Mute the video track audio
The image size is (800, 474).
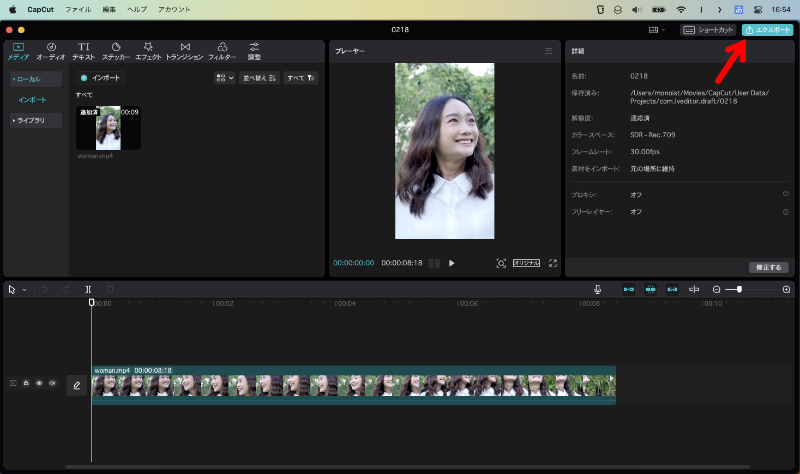52,383
